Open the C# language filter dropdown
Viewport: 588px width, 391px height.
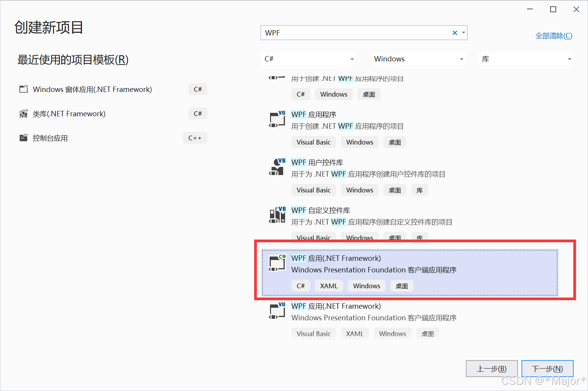pos(309,59)
